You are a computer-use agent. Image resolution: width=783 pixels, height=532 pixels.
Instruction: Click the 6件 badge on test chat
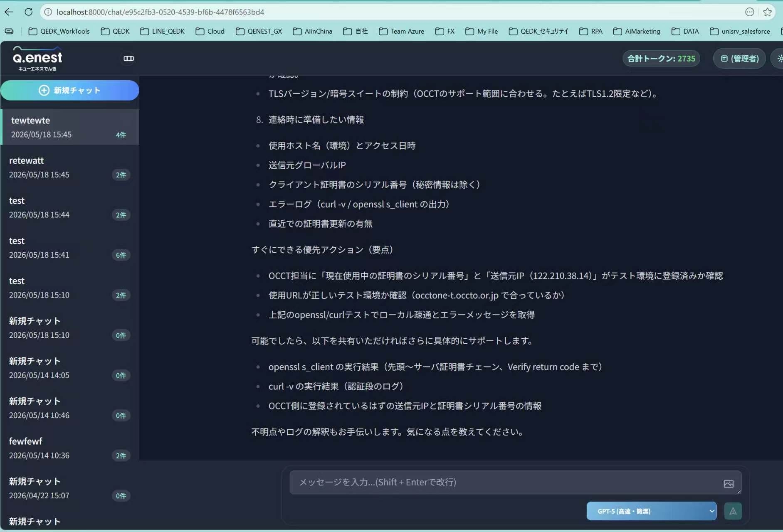[x=121, y=255]
